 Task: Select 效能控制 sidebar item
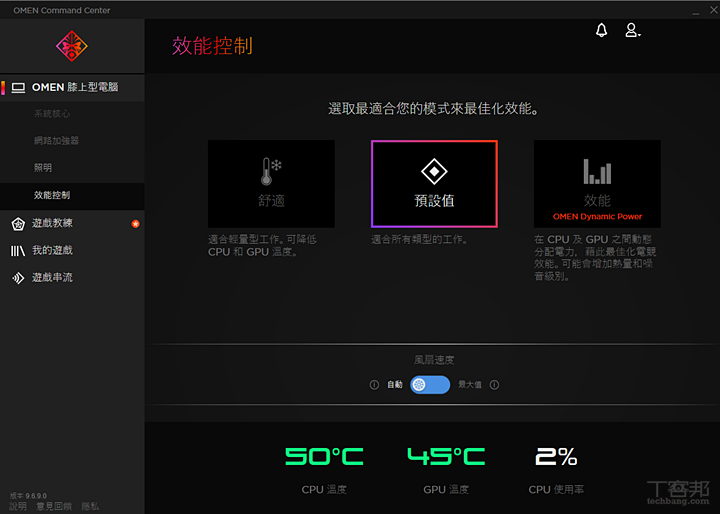coord(72,195)
